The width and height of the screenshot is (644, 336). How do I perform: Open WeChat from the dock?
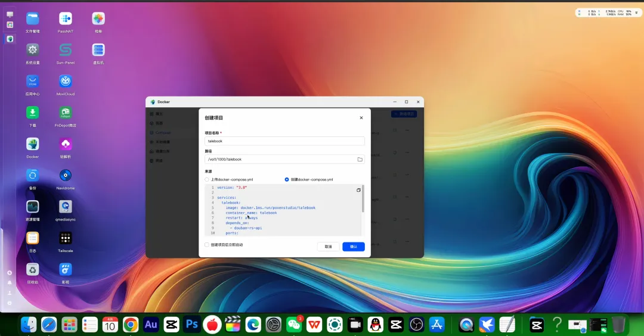294,325
